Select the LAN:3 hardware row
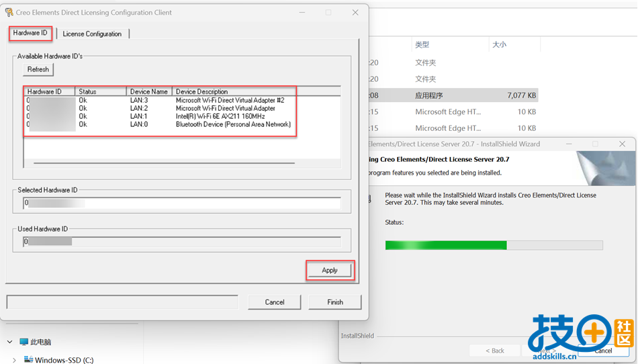Viewport: 638px width, 364px height. pos(158,100)
